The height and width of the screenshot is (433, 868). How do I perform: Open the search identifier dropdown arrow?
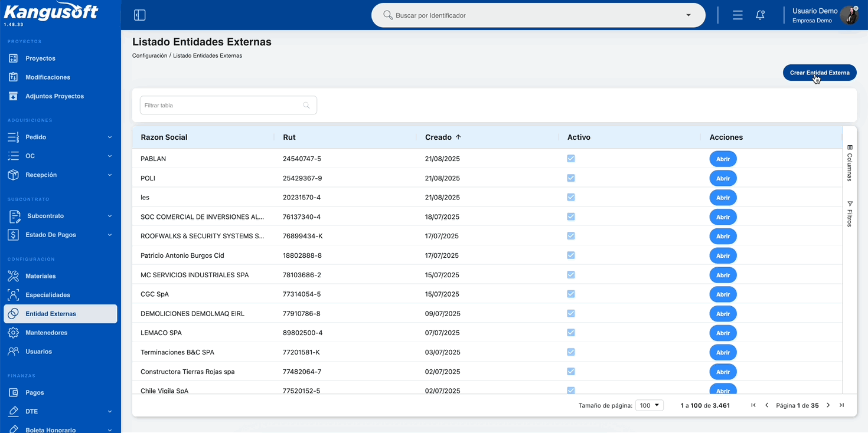688,15
